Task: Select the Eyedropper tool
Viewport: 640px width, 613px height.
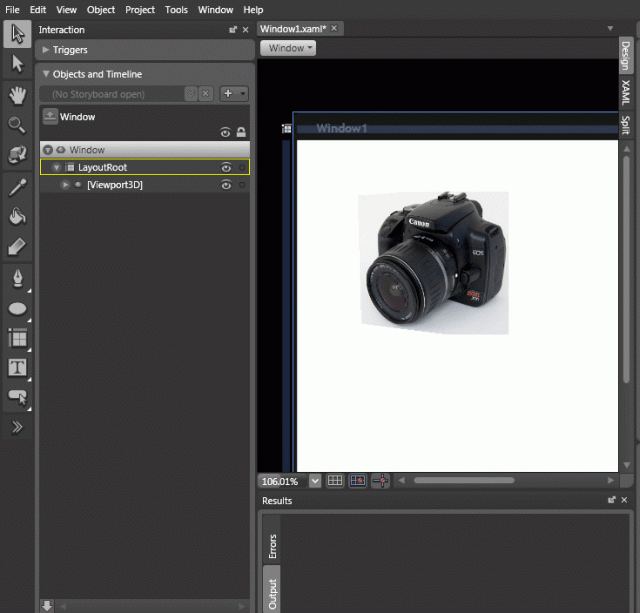Action: [17, 186]
